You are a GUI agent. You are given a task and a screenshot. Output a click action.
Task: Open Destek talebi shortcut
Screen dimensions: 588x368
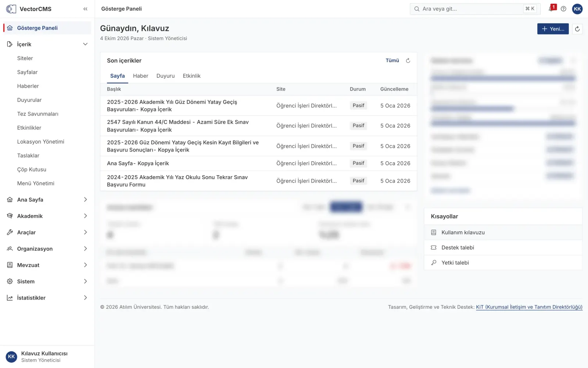[503, 248]
